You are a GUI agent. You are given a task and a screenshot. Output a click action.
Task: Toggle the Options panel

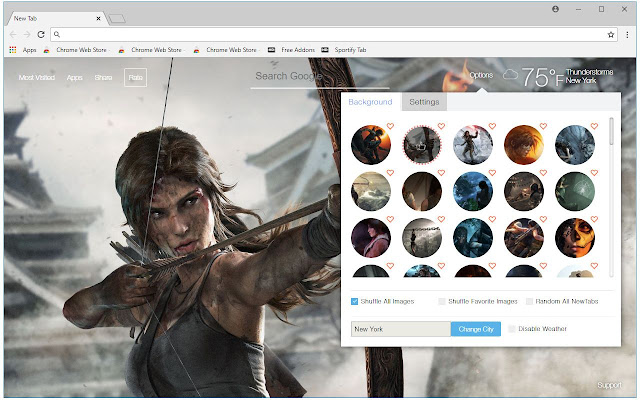tap(481, 75)
